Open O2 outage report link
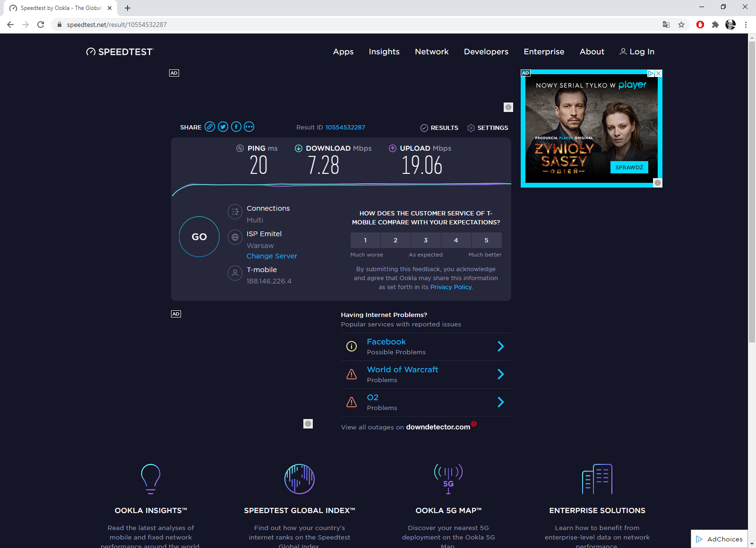 click(373, 398)
